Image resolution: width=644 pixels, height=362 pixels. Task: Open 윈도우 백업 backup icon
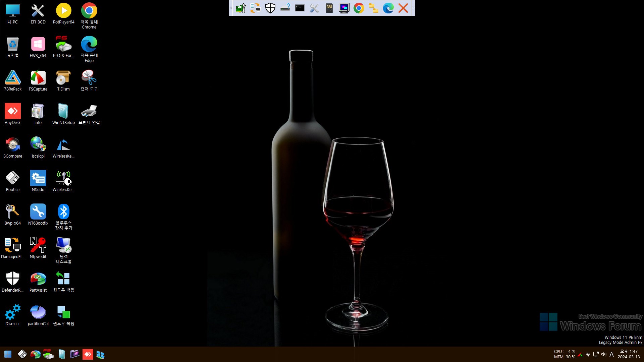tap(64, 282)
